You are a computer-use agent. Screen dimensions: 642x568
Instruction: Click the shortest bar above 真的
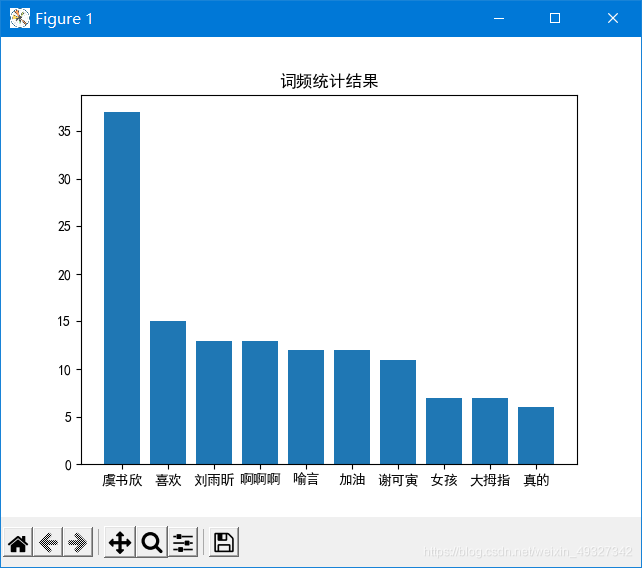click(536, 436)
